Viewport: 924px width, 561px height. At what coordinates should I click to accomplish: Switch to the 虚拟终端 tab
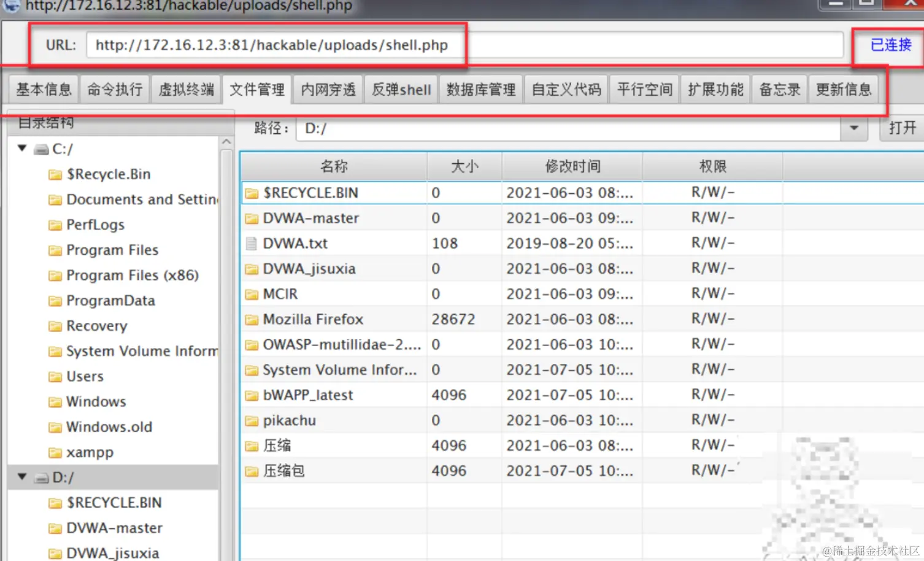tap(186, 90)
